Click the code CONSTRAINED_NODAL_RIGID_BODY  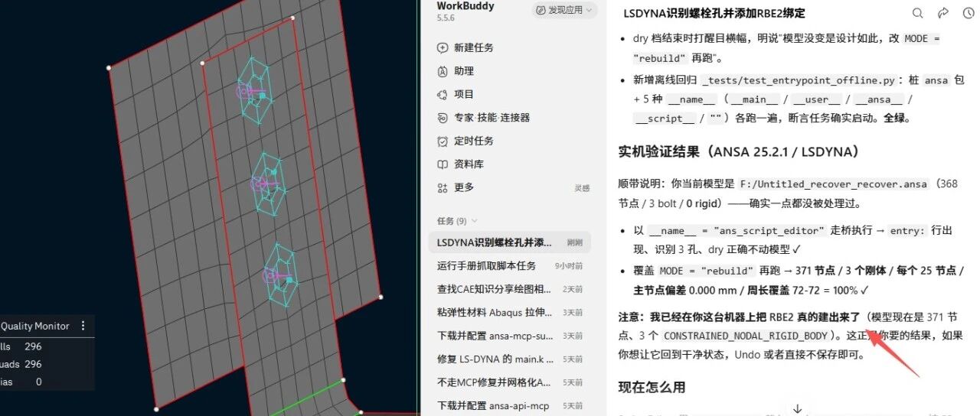click(746, 336)
